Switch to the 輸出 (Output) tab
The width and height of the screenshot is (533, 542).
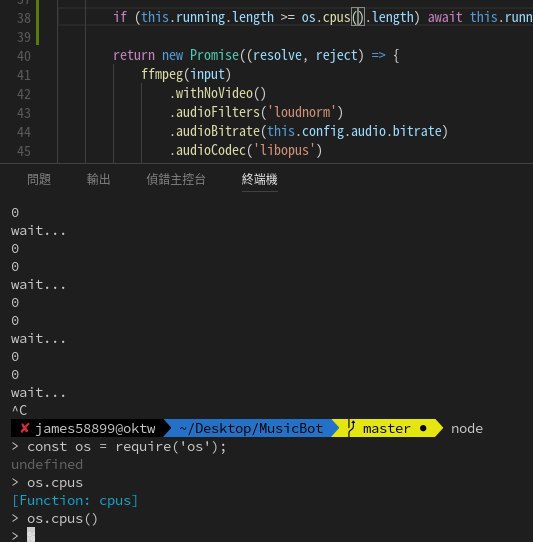pyautogui.click(x=99, y=179)
